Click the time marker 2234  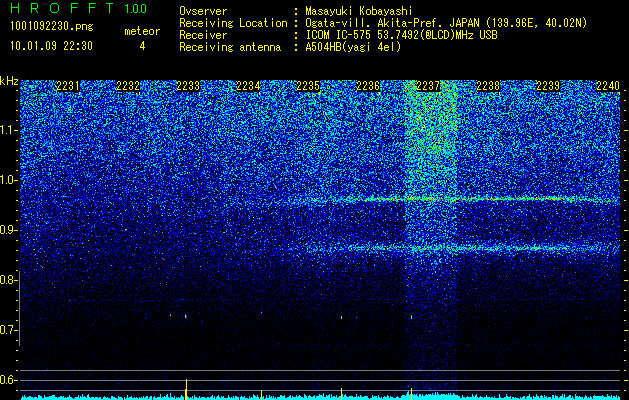pos(248,86)
